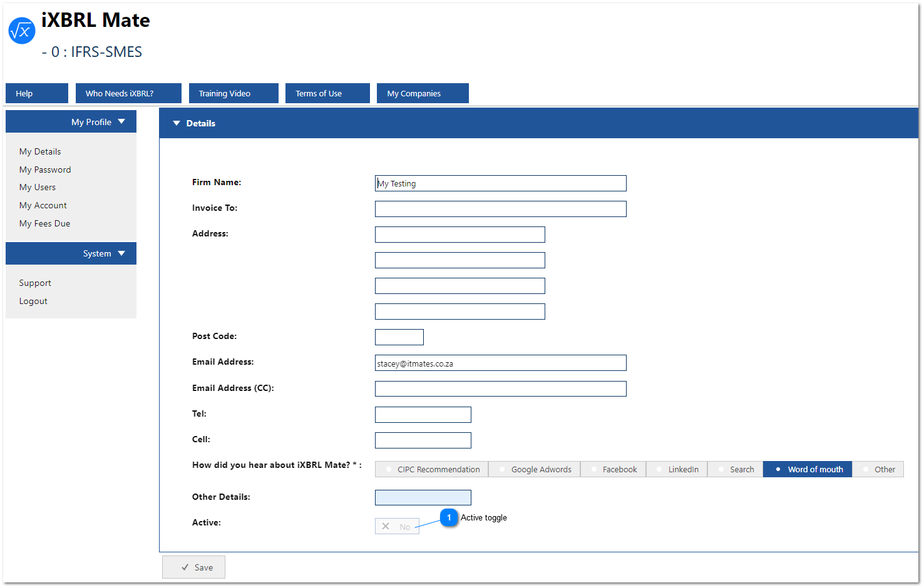Choose the LinkedIn radio option
Viewport: 924px width, 588px height.
coord(677,469)
